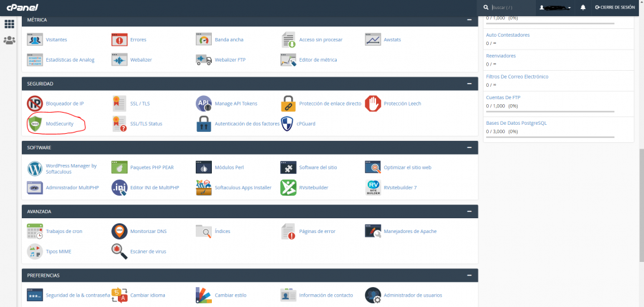644x307 pixels.
Task: Open the Editor INI de MultiPHP icon
Action: (120, 187)
